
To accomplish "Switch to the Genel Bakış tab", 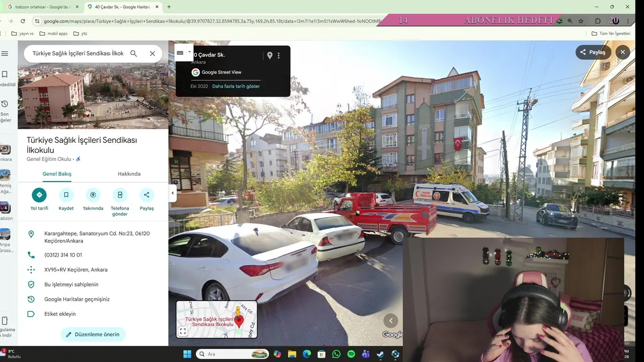I will click(x=57, y=174).
